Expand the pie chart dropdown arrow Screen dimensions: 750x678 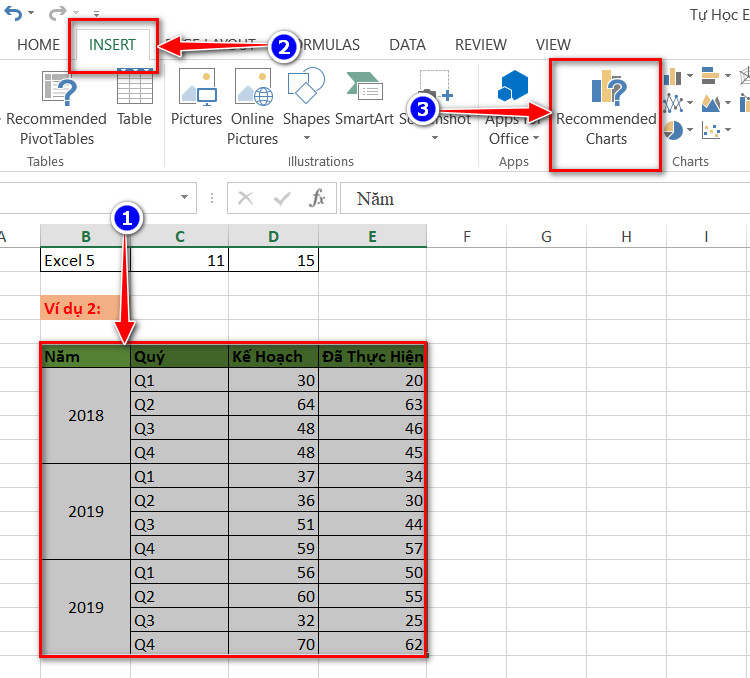point(690,129)
